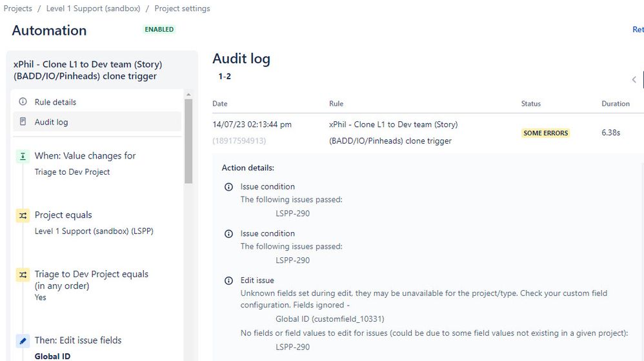Click the Date column header
This screenshot has width=644, height=361.
[220, 104]
